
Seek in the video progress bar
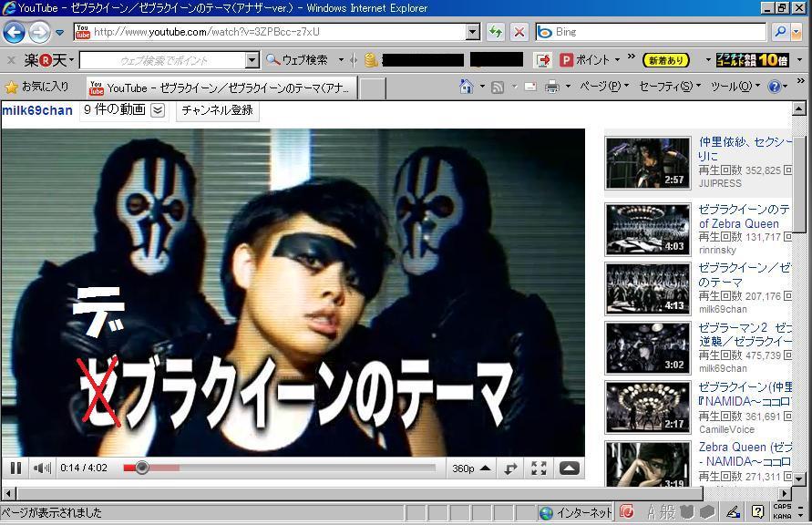coord(280,468)
